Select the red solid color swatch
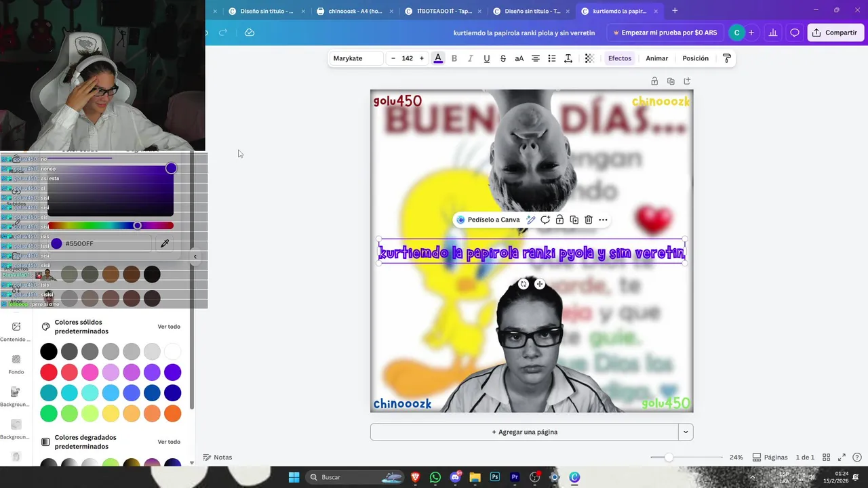The width and height of the screenshot is (868, 488). click(x=49, y=372)
